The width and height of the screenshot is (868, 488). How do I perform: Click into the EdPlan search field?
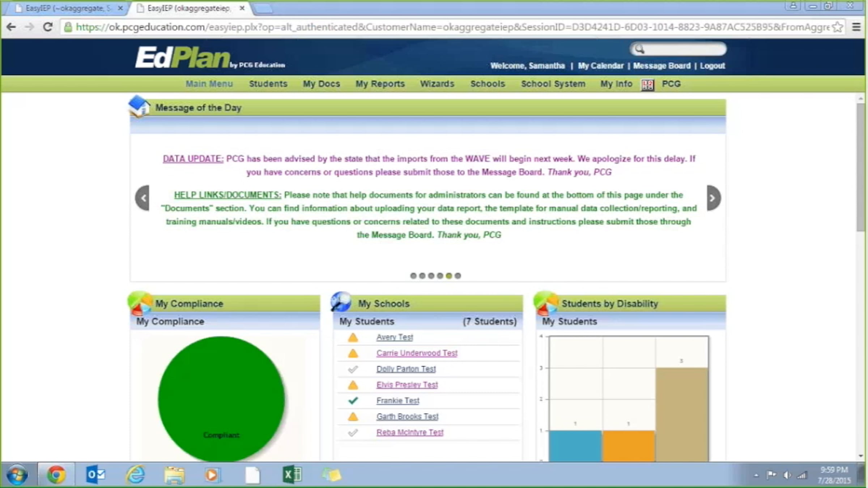pos(678,49)
